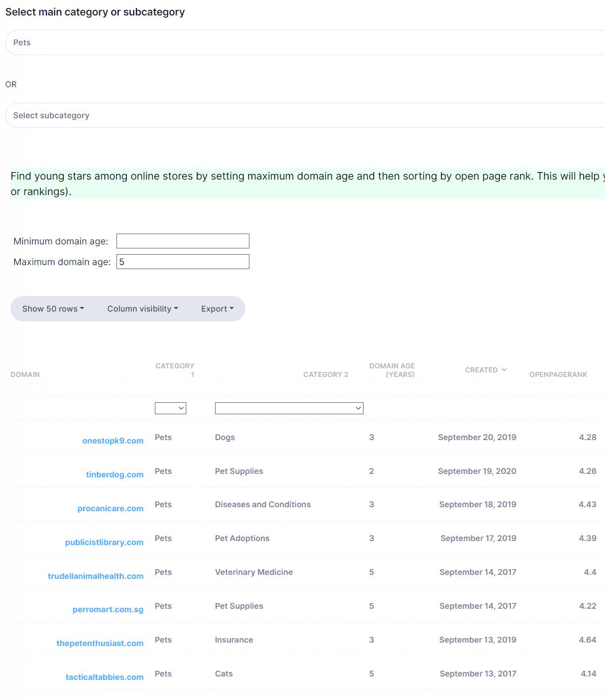
Task: Click the publicistlibrary.com link
Action: [104, 542]
